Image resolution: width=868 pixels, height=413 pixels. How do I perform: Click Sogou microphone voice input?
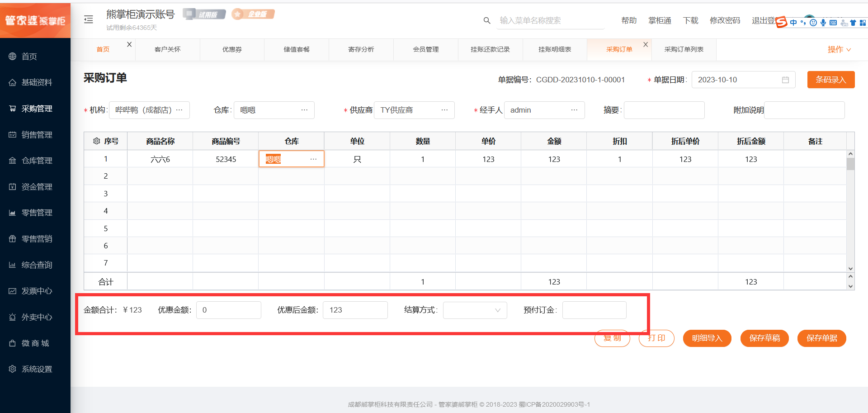(x=823, y=23)
